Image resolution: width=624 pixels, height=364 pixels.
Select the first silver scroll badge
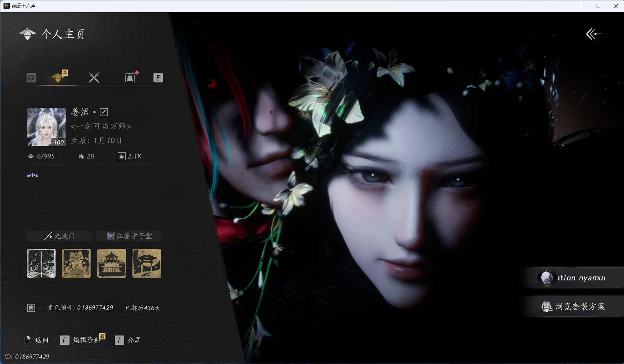[x=41, y=264]
